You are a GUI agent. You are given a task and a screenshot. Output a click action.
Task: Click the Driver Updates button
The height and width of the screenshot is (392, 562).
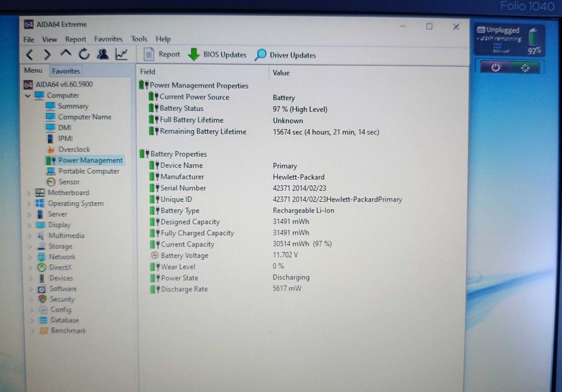285,55
